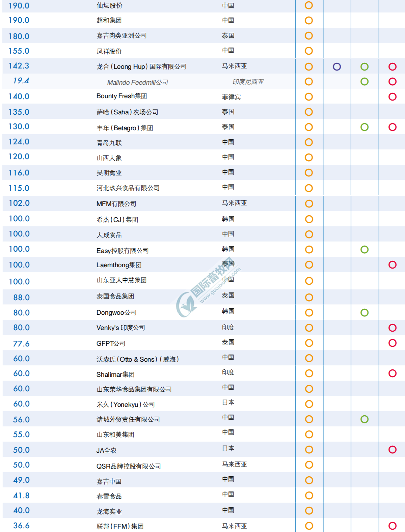
Task: Click the green circle in the Dongwoo row
Action: click(364, 313)
